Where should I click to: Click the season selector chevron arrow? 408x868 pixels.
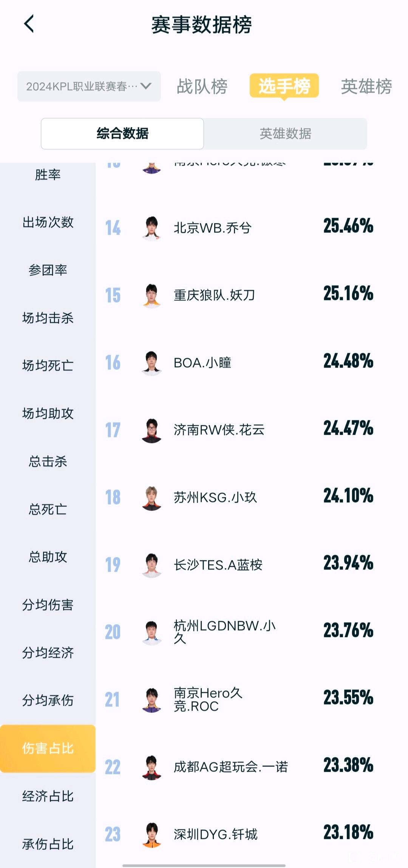tap(146, 86)
